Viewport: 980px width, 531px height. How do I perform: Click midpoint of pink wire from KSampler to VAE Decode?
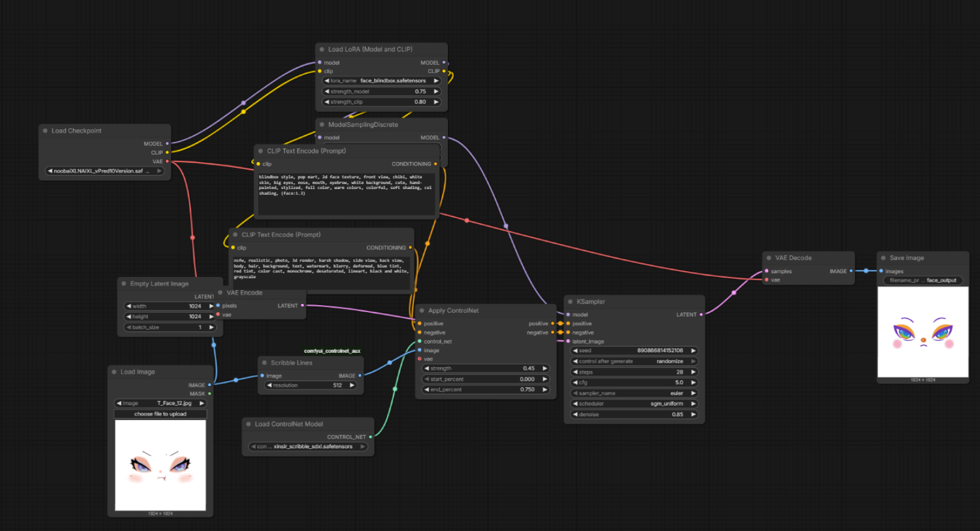[734, 293]
